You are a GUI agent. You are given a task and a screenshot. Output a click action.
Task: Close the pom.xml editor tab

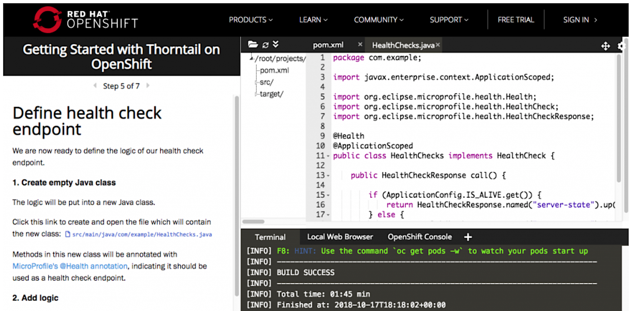point(360,44)
